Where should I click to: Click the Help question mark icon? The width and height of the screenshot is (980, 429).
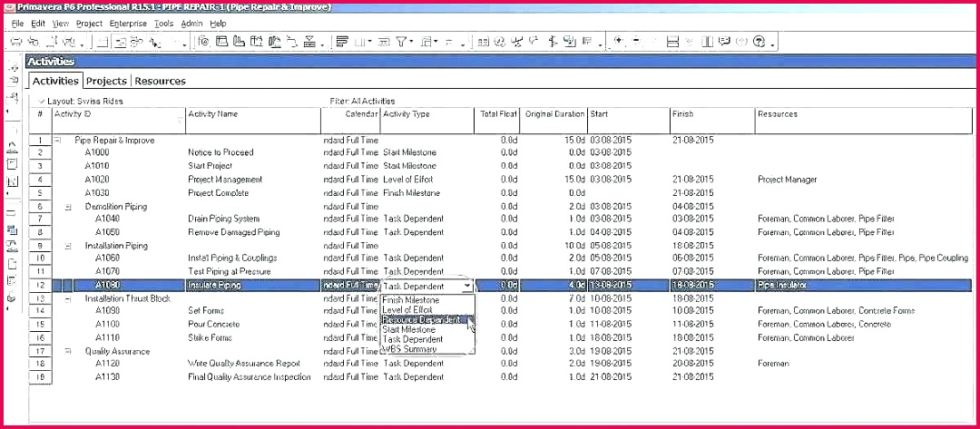759,42
